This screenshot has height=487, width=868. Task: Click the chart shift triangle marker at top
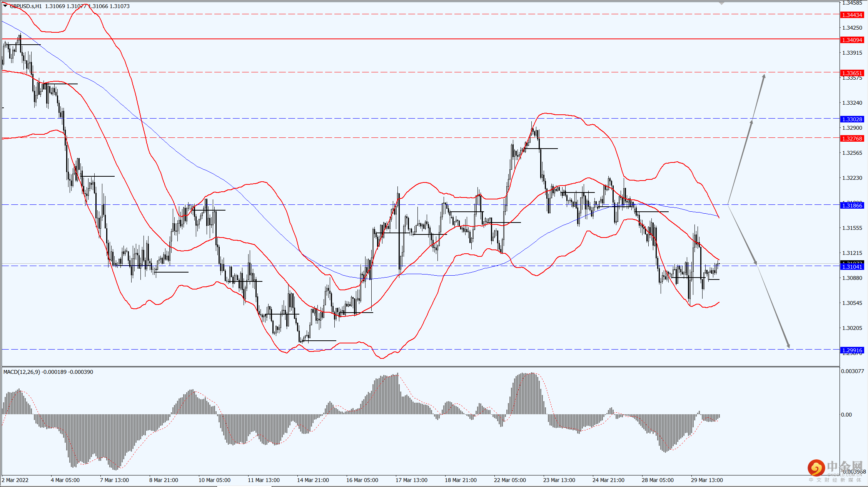click(x=721, y=3)
